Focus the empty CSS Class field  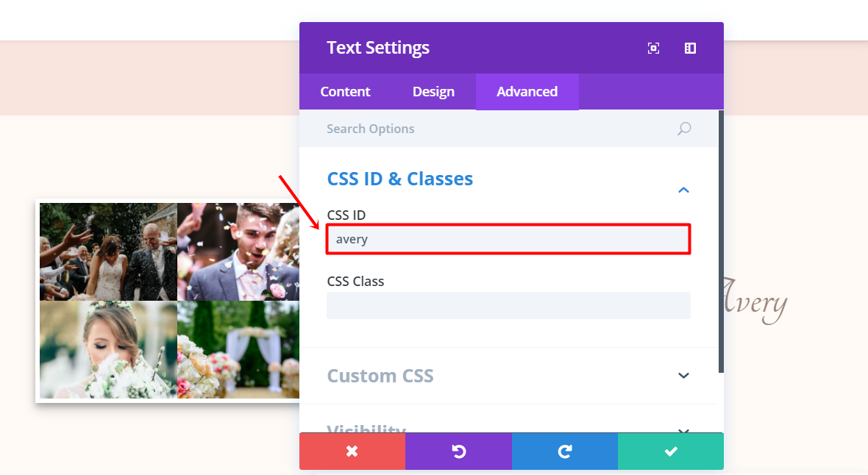[508, 305]
